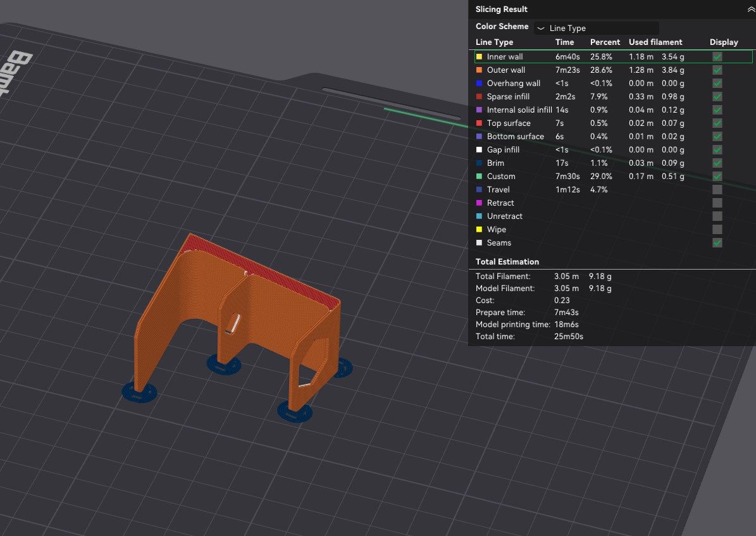
Task: Toggle Outer wall display checkbox
Action: [717, 70]
